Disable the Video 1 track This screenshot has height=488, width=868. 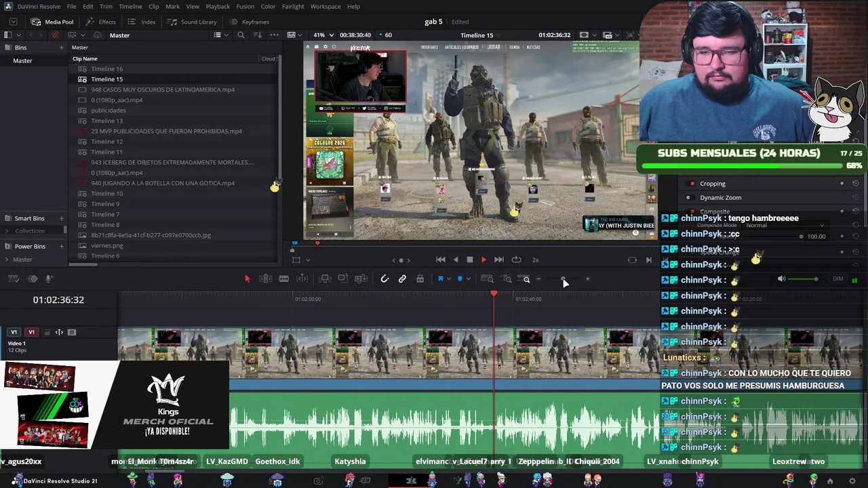pyautogui.click(x=72, y=332)
